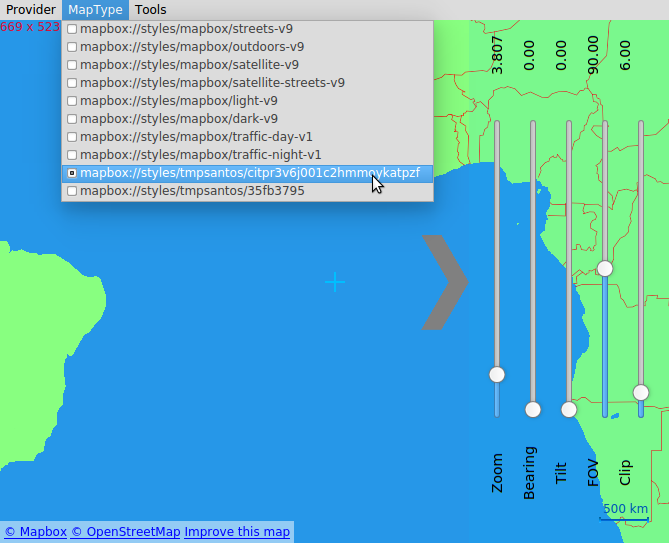Viewport: 669px width, 543px height.
Task: Choose tmpsantos/35fb3795 style entry
Action: 247,191
